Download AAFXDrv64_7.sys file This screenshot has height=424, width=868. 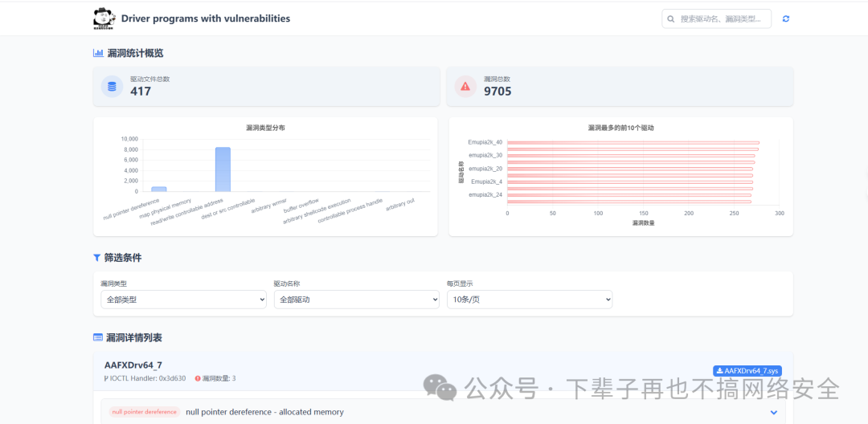[x=747, y=371]
